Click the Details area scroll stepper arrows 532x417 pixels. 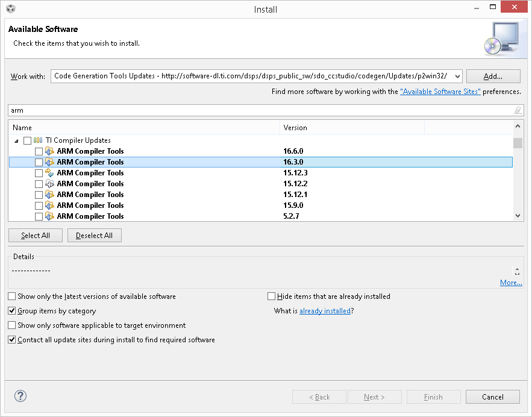517,271
